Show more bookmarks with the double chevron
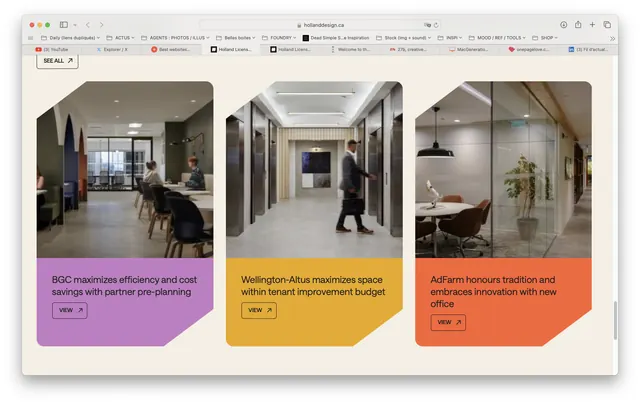 [612, 38]
